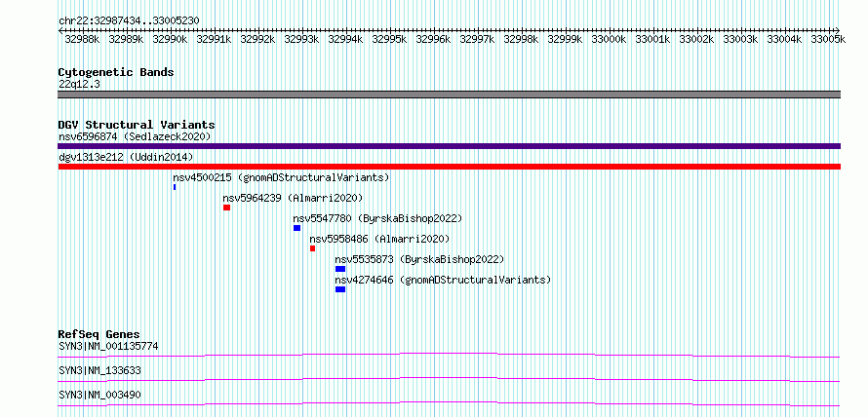Click the 32988k ruler position
The image size is (868, 417).
coord(82,39)
